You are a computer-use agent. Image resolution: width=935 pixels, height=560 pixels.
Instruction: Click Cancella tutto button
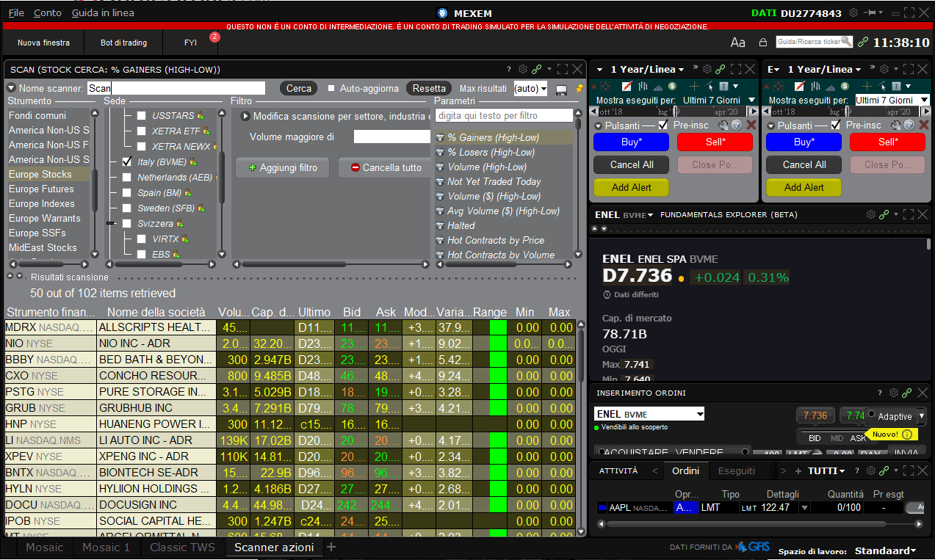(x=386, y=167)
